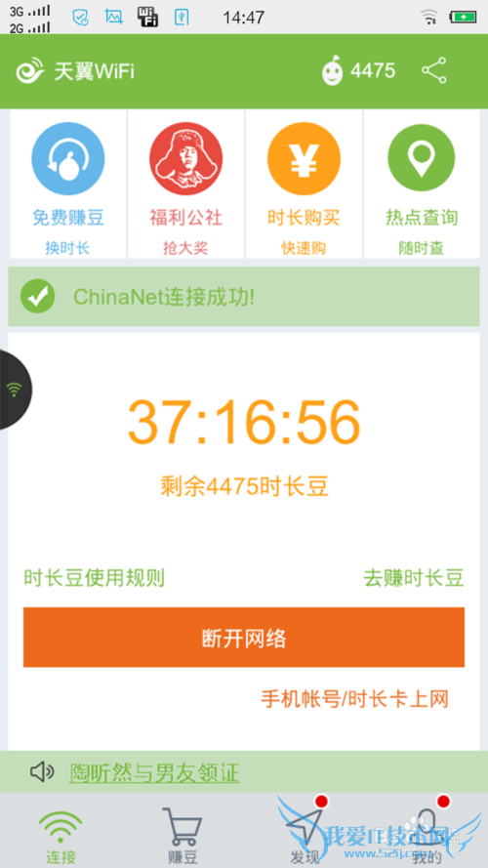Viewport: 488px width, 868px height.
Task: Open 时长购买 yen icon
Action: coord(304,158)
